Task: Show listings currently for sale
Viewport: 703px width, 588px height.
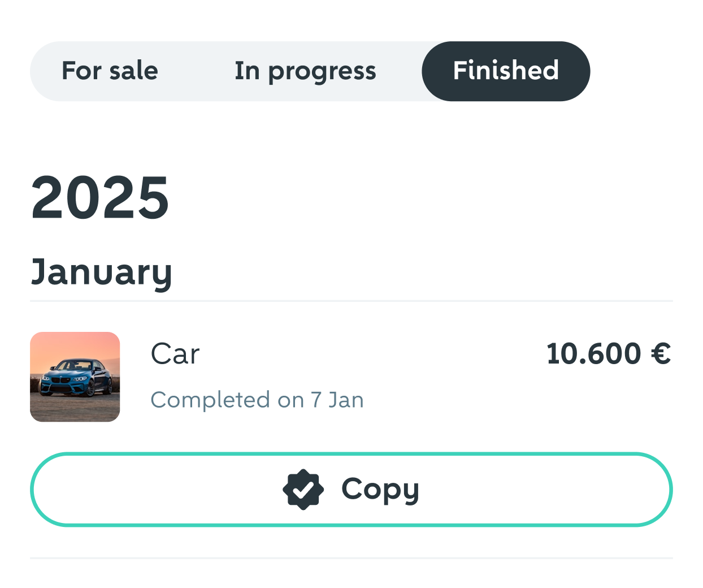Action: point(110,71)
